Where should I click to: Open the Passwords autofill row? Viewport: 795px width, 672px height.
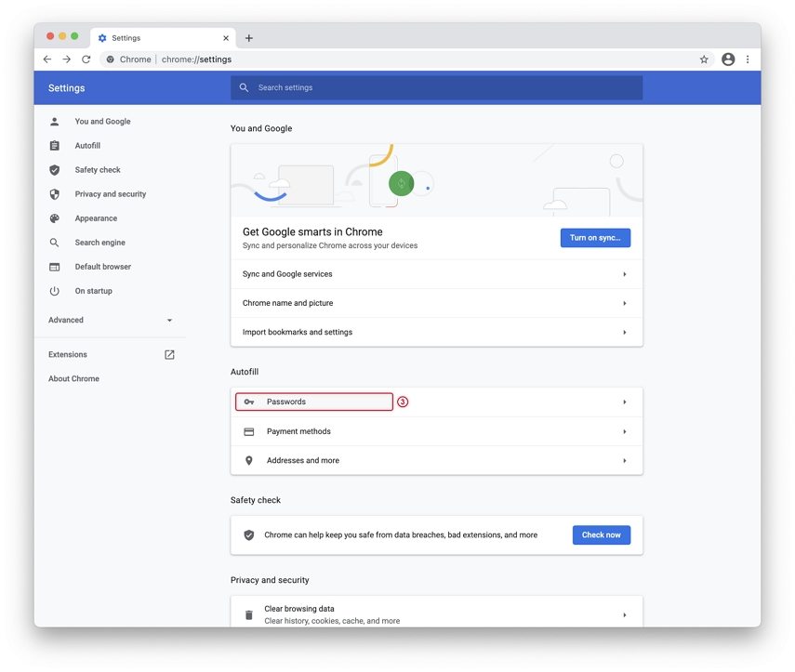coord(436,402)
